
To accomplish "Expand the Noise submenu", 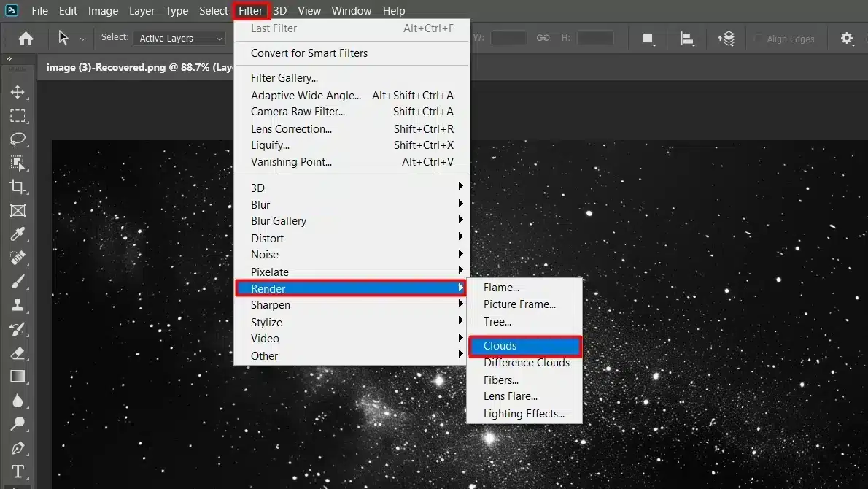I will 352,254.
